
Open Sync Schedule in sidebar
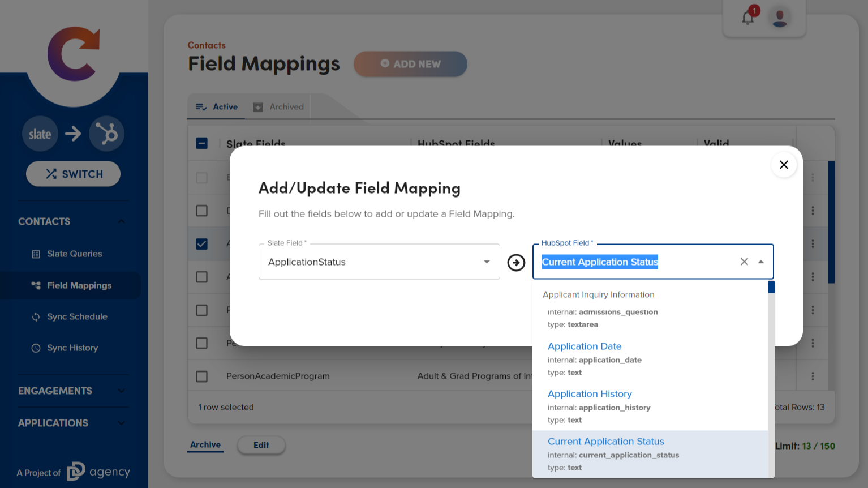click(x=77, y=316)
